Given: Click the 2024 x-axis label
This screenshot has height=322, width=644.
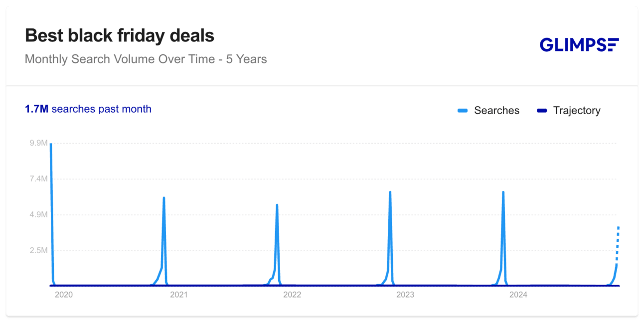Looking at the screenshot, I should point(518,295).
